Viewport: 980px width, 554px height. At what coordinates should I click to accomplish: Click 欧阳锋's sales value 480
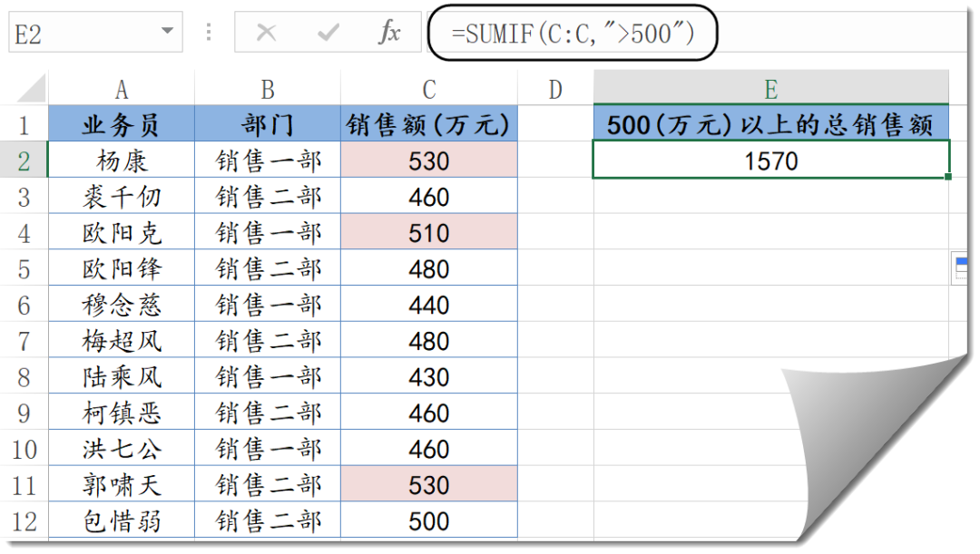[x=428, y=268]
